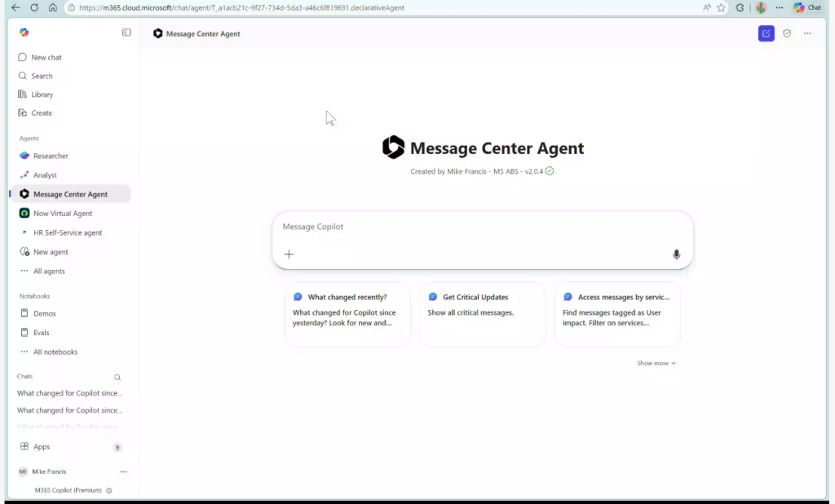Focus the Message Copilot input field
Viewport: 835px width, 504px height.
pos(483,227)
